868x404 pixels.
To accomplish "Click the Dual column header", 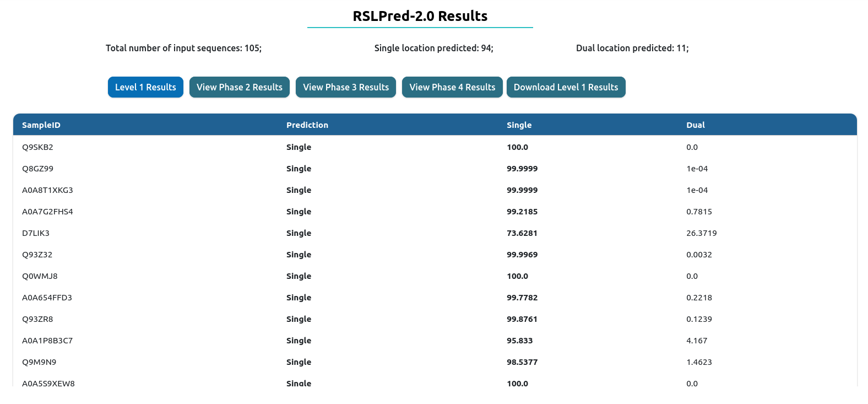I will pyautogui.click(x=695, y=125).
